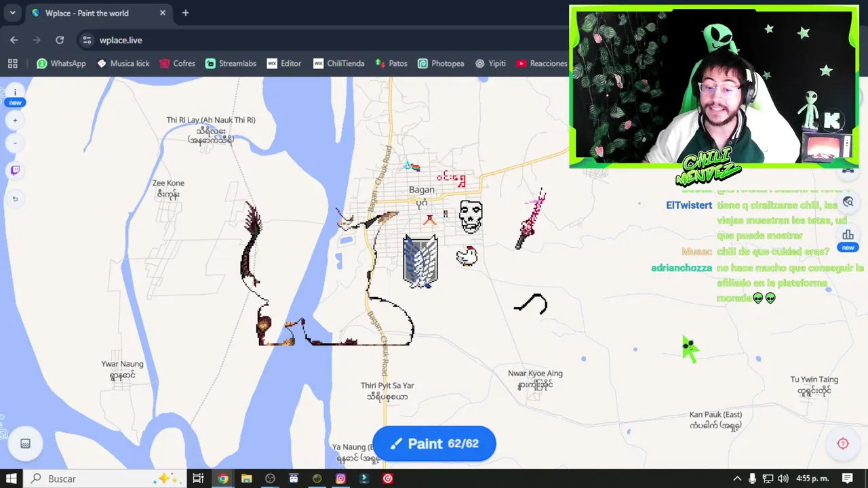Click the Tu Ywin Taing label

pyautogui.click(x=814, y=380)
